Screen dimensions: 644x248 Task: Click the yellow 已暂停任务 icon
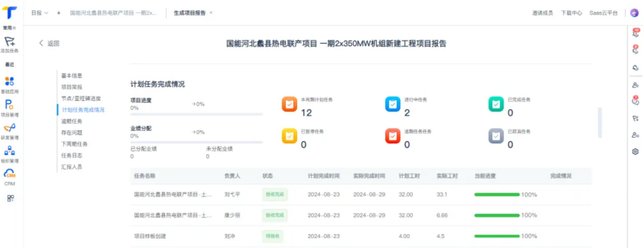click(289, 136)
